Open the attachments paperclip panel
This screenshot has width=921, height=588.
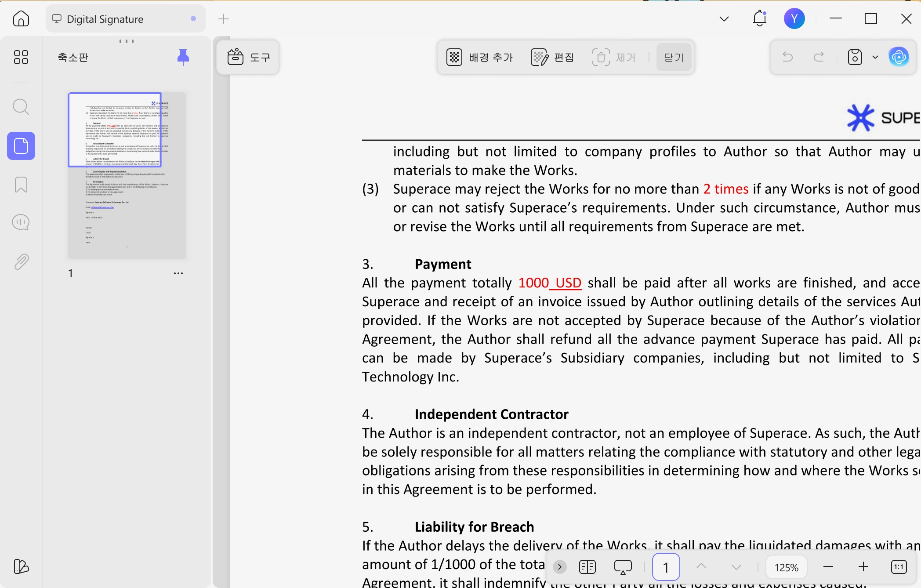click(x=21, y=261)
